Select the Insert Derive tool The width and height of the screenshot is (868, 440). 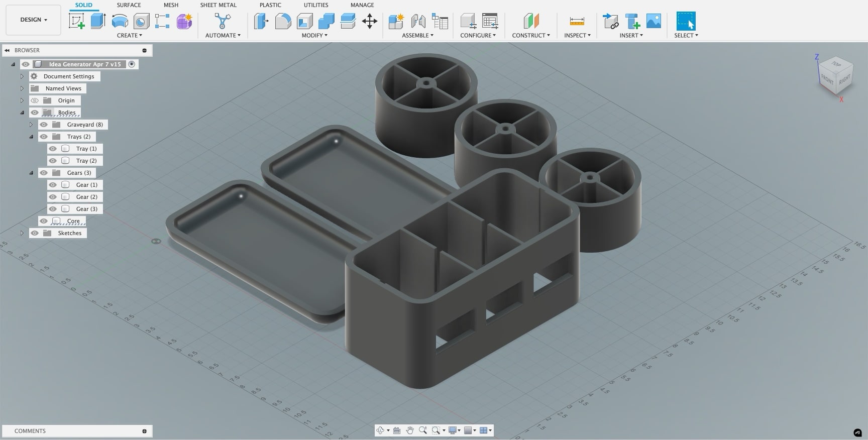click(611, 21)
